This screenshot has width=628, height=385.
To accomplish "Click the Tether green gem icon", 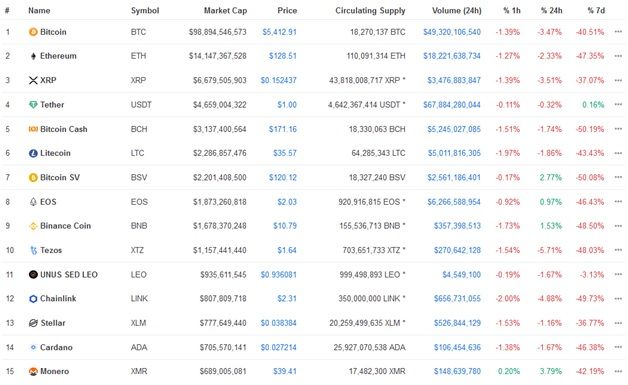I will pyautogui.click(x=33, y=105).
